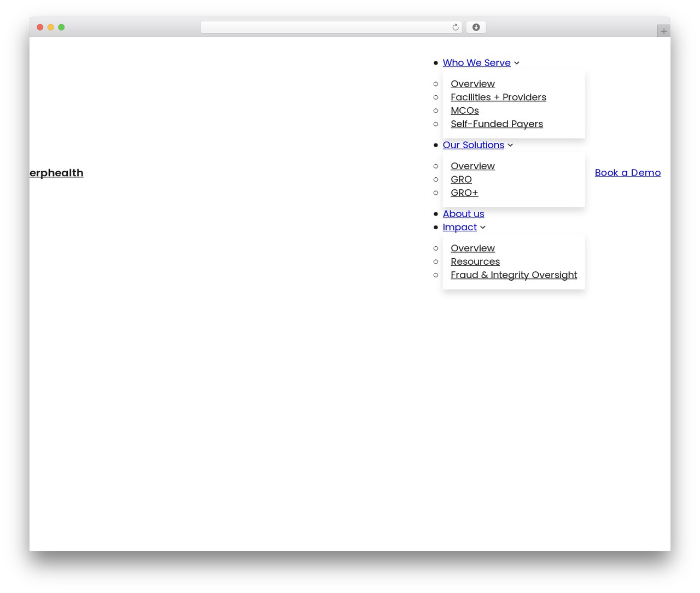Select Overview under Impact
This screenshot has width=700, height=593.
pyautogui.click(x=473, y=248)
